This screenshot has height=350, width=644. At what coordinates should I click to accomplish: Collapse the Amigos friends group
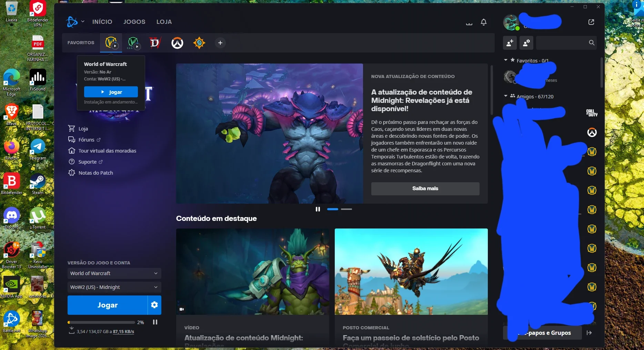click(506, 96)
